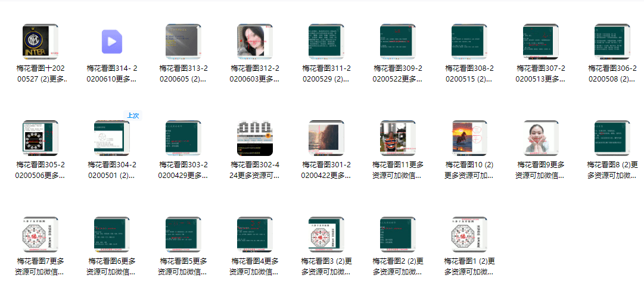Select video 梅花看图303-20200429
This screenshot has width=644, height=300.
183,138
